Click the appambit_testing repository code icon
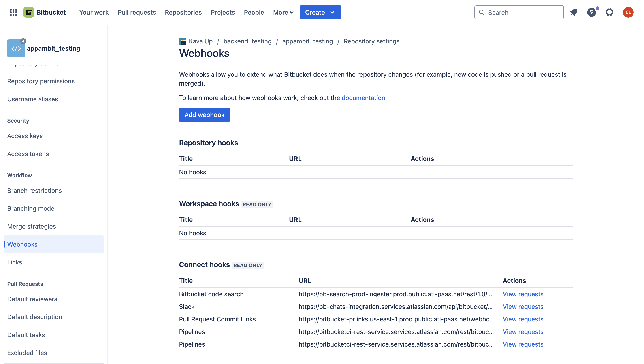The image size is (644, 364). 16,48
